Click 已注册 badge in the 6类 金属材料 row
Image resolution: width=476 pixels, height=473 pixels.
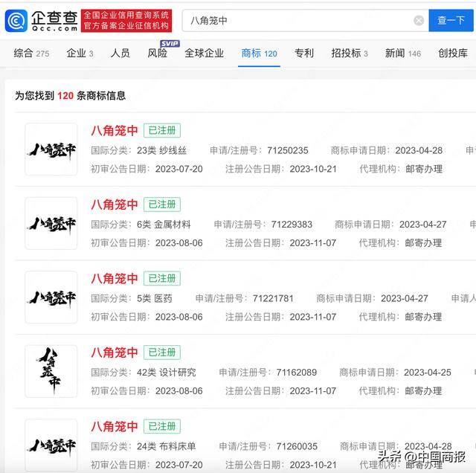tap(162, 205)
